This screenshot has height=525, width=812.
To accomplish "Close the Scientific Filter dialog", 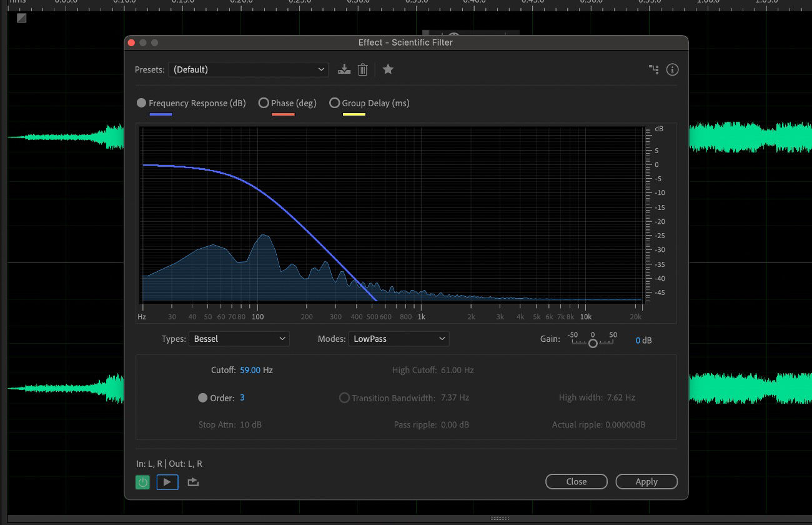I will point(576,481).
